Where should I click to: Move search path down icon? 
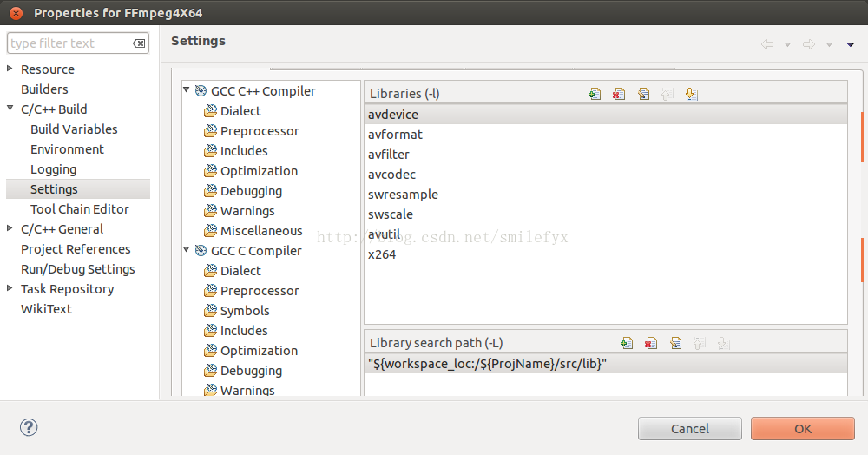[723, 343]
